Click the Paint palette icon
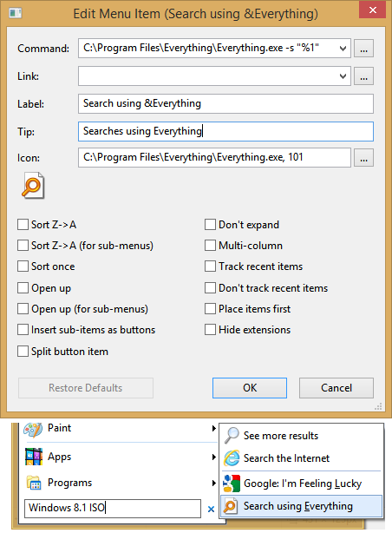This screenshot has width=392, height=533. click(33, 430)
